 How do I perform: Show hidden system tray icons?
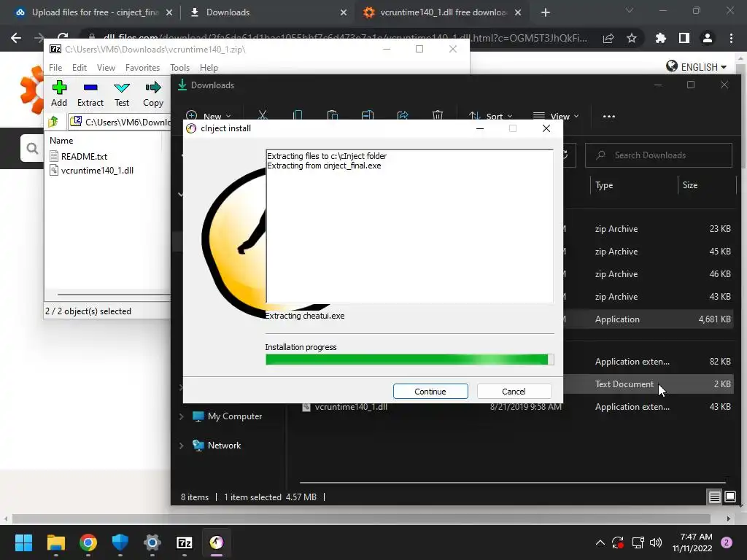tap(600, 542)
